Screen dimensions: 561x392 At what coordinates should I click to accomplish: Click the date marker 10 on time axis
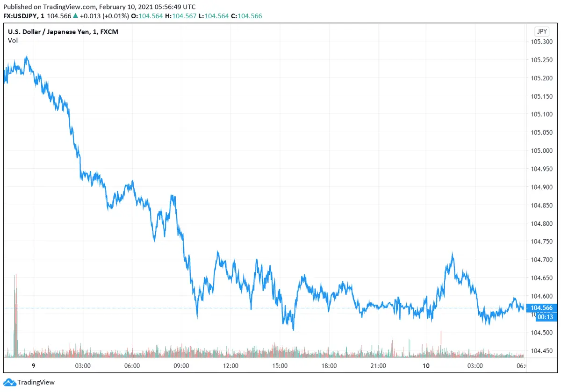click(x=427, y=365)
